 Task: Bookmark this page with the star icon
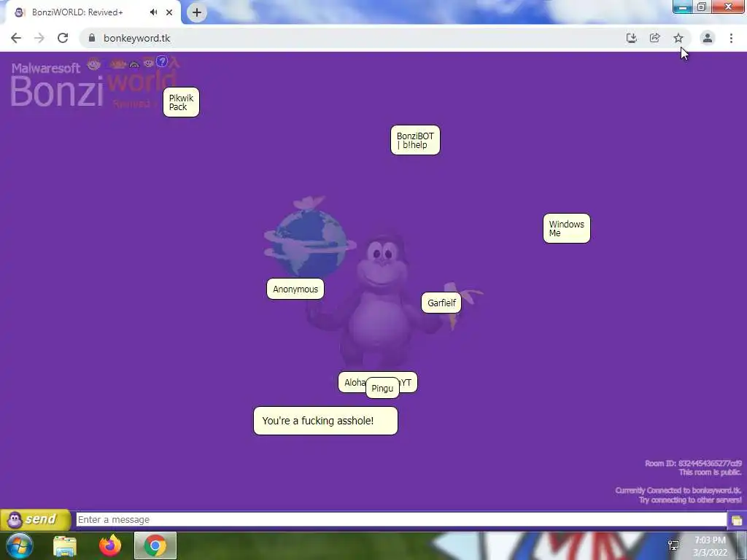(x=678, y=38)
